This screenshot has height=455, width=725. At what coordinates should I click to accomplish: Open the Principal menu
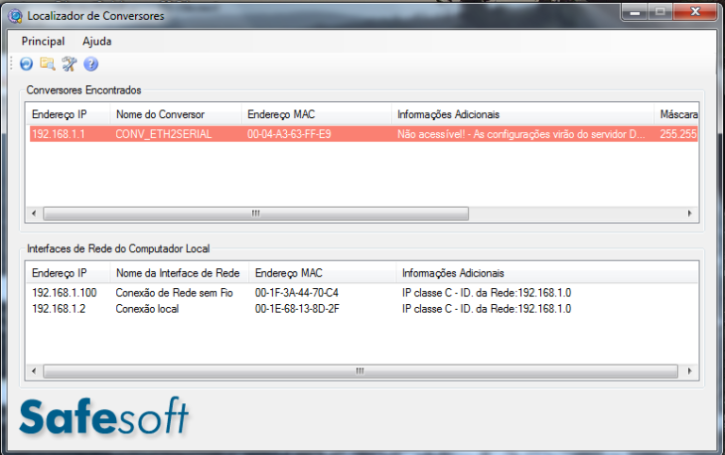[43, 42]
